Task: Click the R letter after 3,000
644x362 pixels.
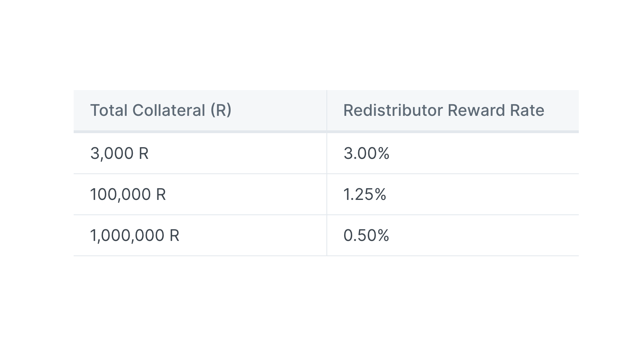Action: 144,154
